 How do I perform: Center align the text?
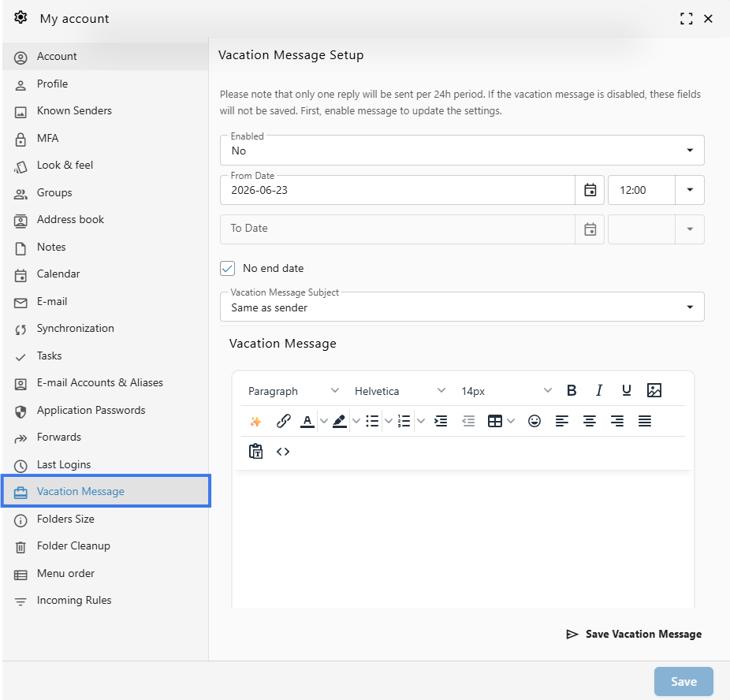pyautogui.click(x=590, y=421)
